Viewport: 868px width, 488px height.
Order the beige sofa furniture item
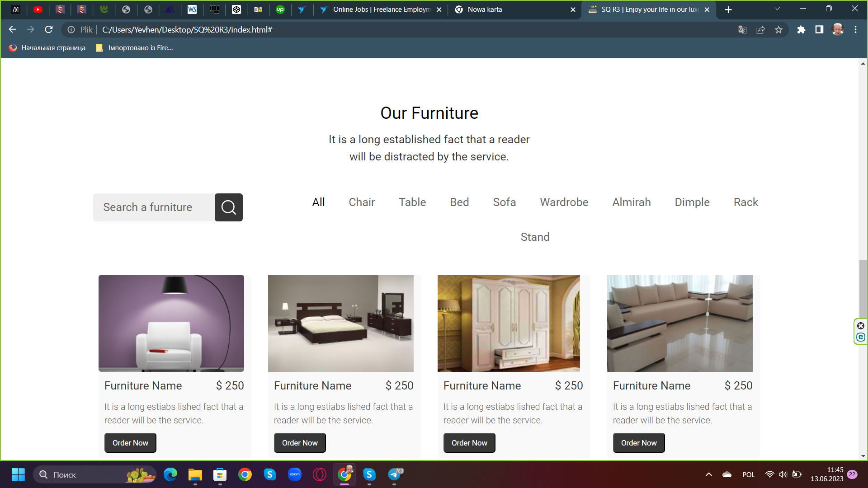[x=639, y=443]
